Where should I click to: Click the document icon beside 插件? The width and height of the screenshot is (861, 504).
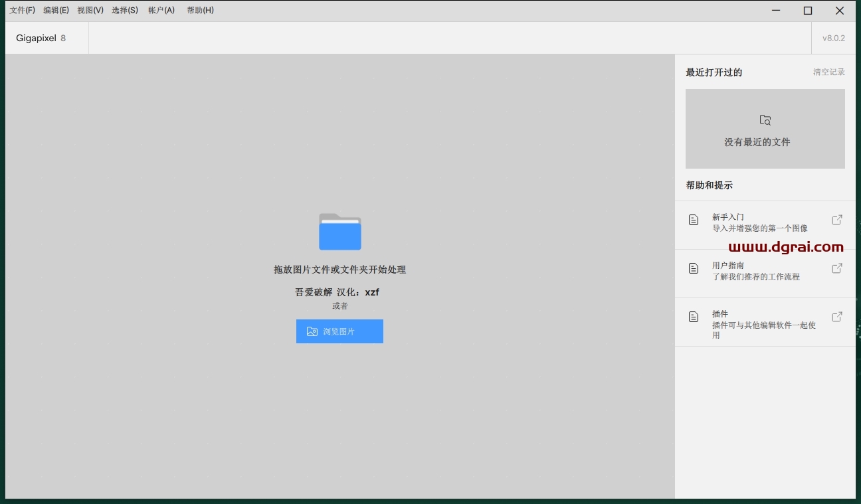(694, 317)
